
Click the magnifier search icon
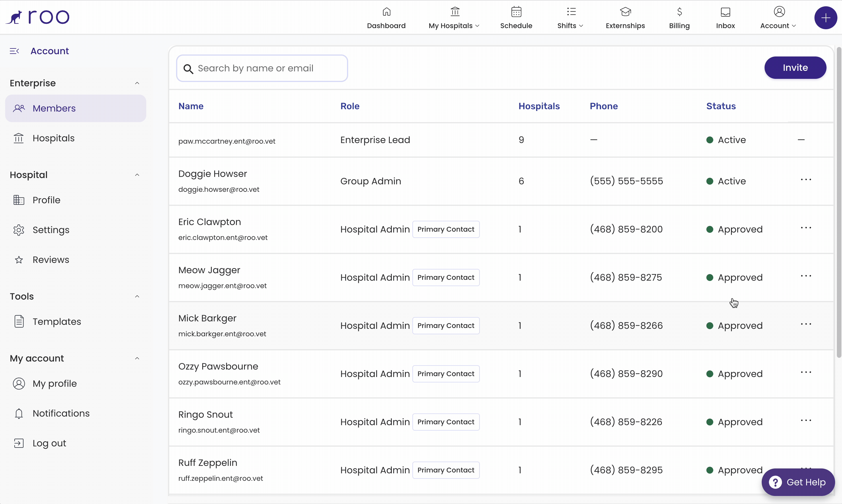(188, 69)
